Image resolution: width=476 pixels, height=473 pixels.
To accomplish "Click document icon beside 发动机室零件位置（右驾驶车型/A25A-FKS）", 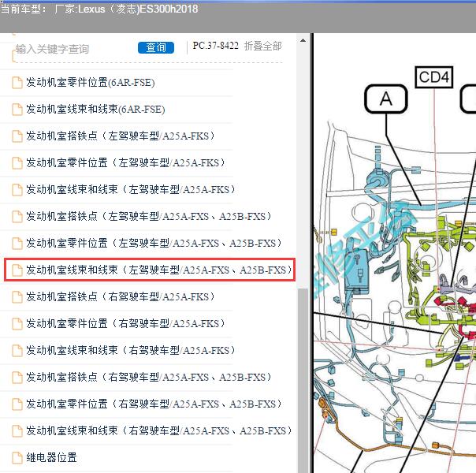I will tap(17, 324).
